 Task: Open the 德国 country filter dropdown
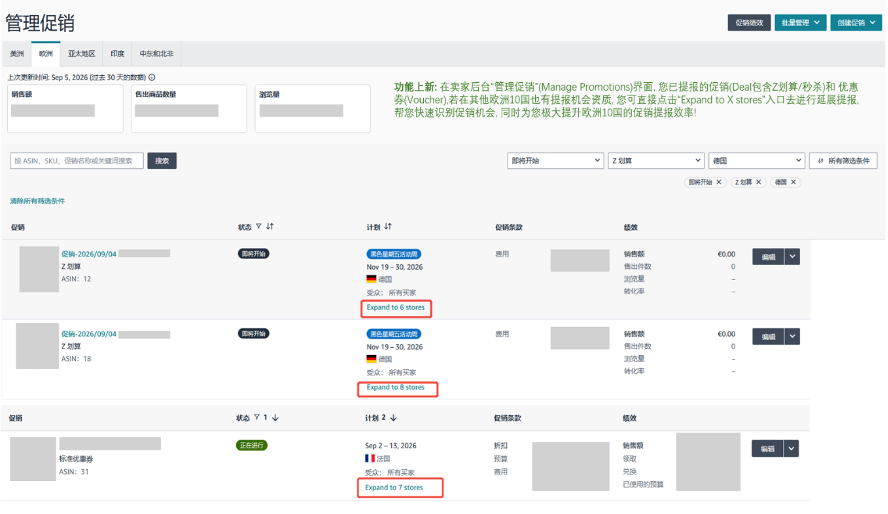click(756, 161)
